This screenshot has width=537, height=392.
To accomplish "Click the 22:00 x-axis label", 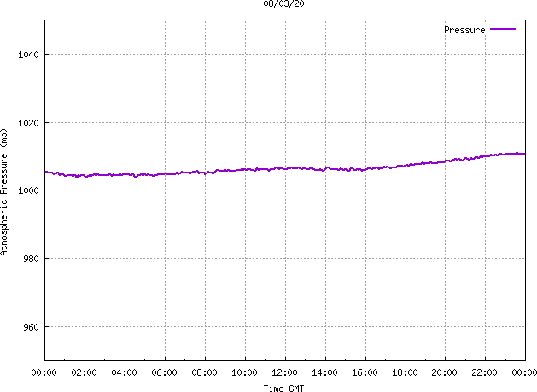I will (484, 372).
